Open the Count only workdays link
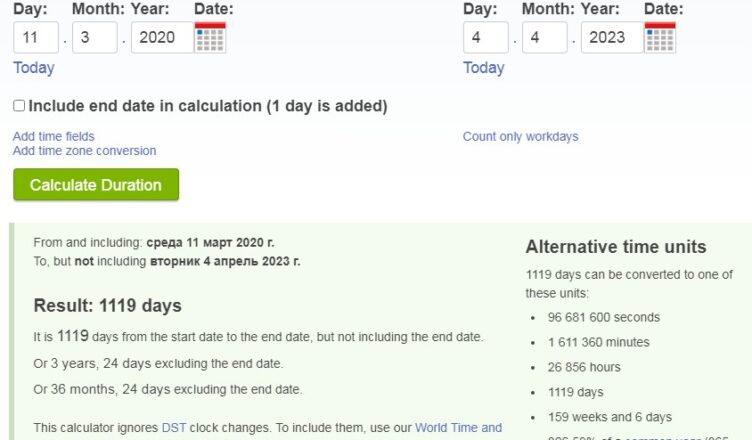The height and width of the screenshot is (440, 752). pyautogui.click(x=520, y=137)
